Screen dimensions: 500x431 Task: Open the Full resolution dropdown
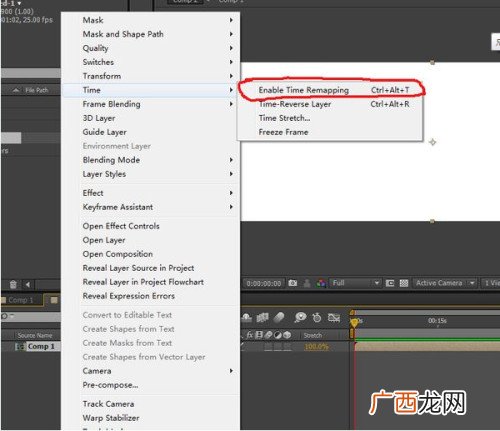[355, 283]
